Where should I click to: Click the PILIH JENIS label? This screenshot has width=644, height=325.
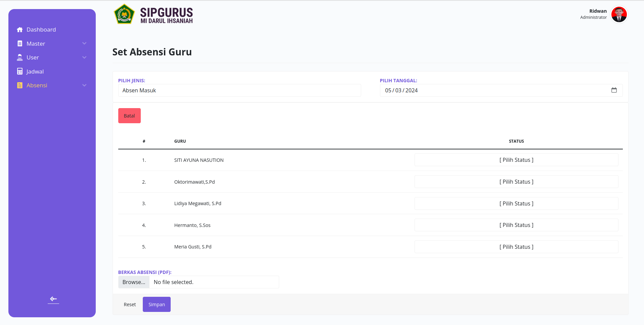click(x=132, y=81)
